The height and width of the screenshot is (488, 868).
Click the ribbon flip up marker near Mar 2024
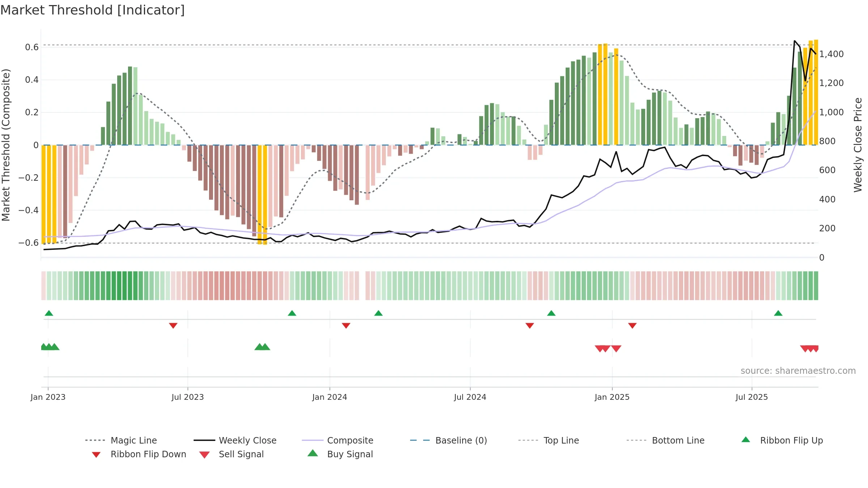point(378,313)
